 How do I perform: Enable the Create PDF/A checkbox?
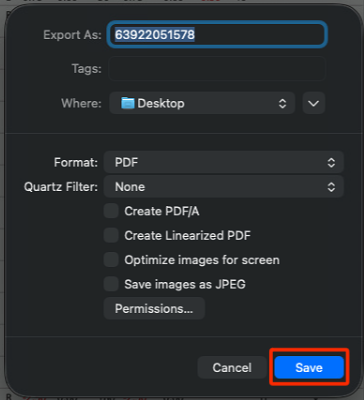pyautogui.click(x=111, y=211)
